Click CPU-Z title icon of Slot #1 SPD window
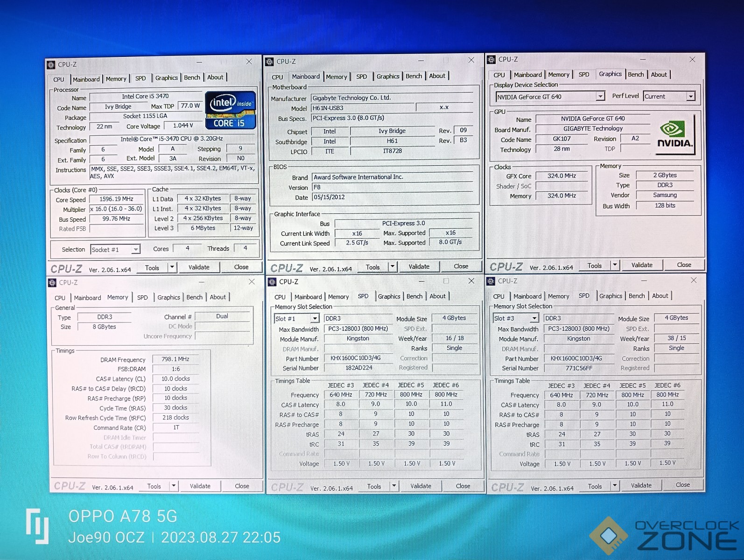Viewport: 744px width, 560px height. click(272, 281)
